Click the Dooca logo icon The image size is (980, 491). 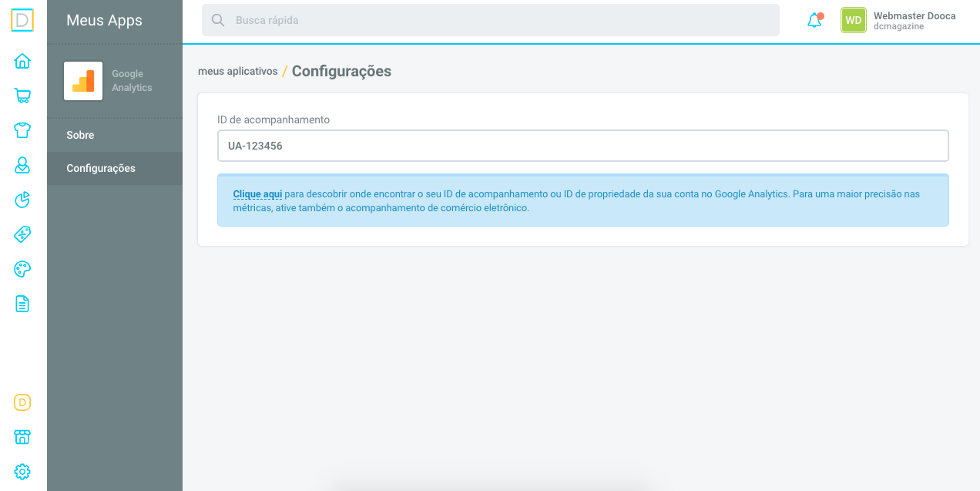tap(22, 20)
